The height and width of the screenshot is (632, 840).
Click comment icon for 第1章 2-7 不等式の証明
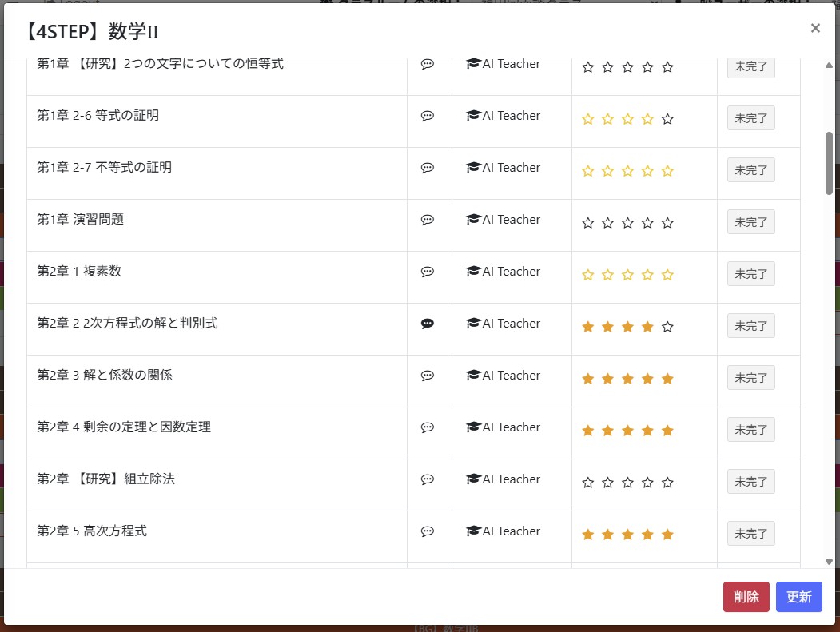pos(428,168)
